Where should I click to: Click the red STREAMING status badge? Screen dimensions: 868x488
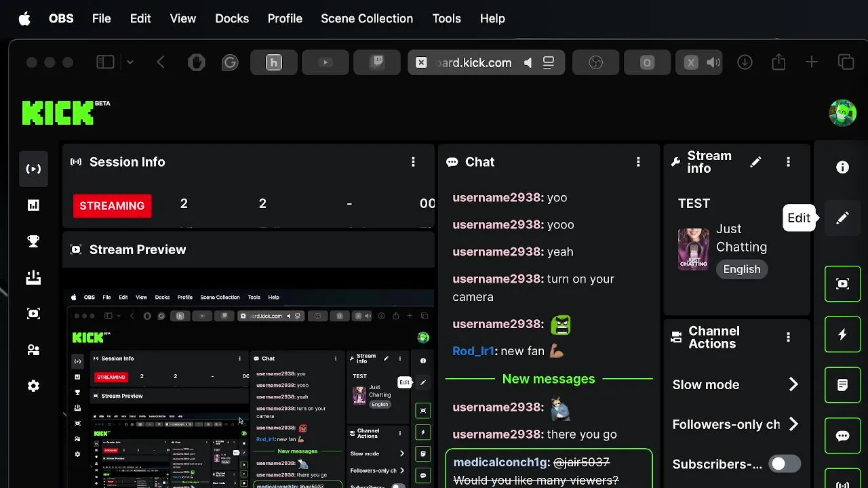click(112, 205)
